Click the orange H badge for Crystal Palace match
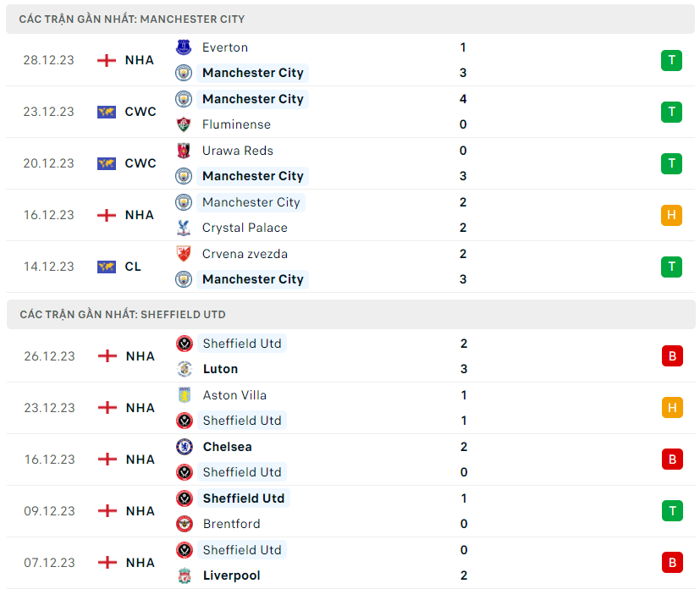 (671, 215)
